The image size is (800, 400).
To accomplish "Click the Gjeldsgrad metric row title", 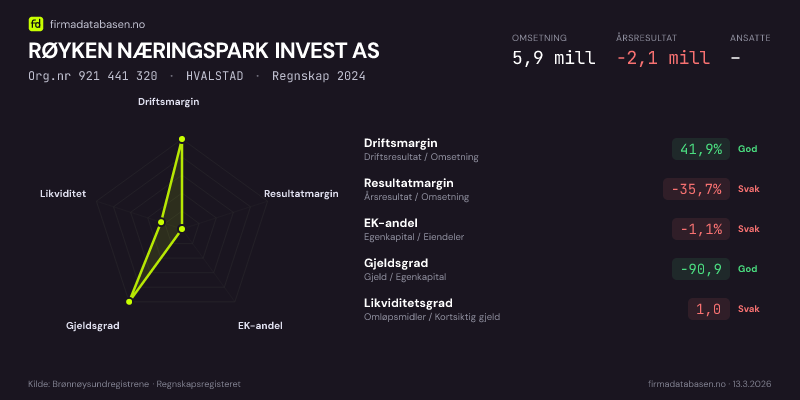I will (396, 263).
